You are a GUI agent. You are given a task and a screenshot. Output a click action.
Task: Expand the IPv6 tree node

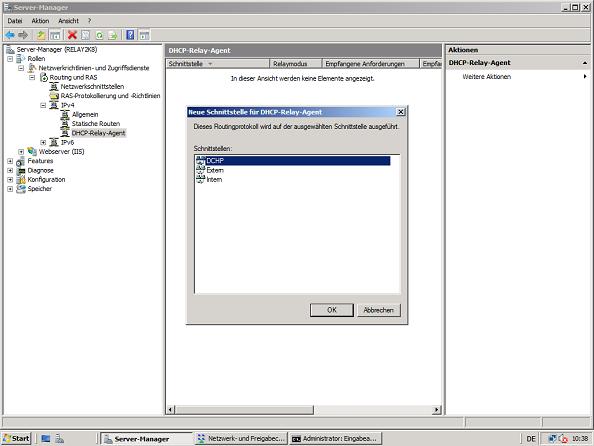(x=43, y=142)
